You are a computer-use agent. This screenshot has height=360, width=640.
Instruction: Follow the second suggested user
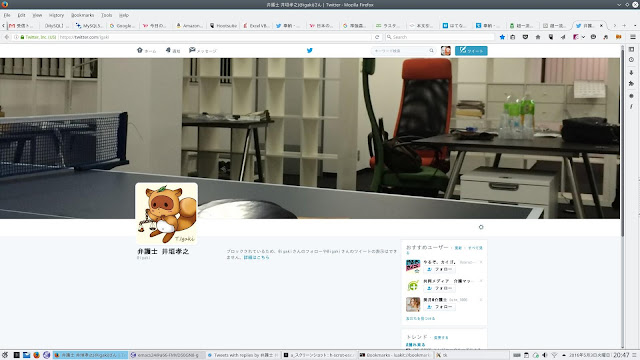coord(440,288)
